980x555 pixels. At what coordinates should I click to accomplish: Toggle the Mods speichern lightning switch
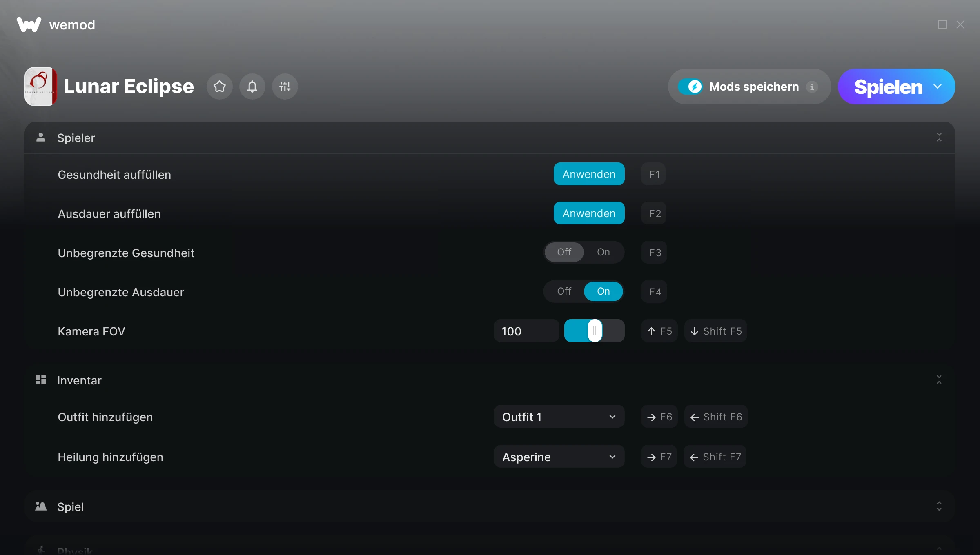690,87
